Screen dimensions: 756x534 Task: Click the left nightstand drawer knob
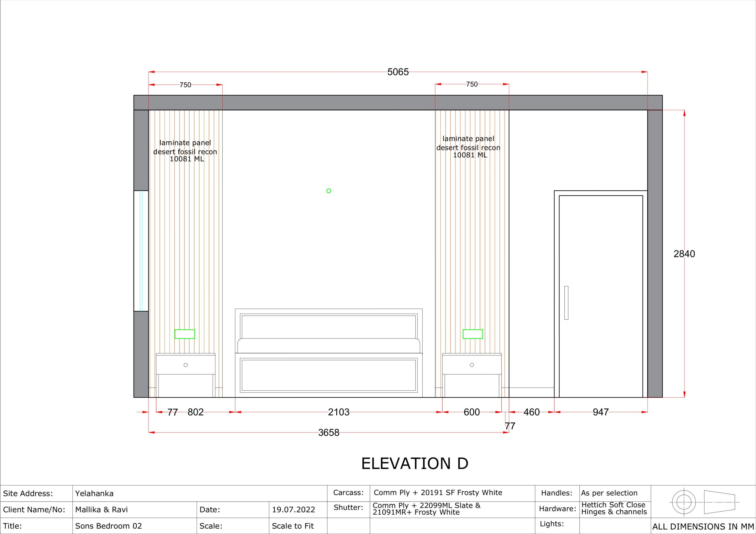[x=186, y=365]
